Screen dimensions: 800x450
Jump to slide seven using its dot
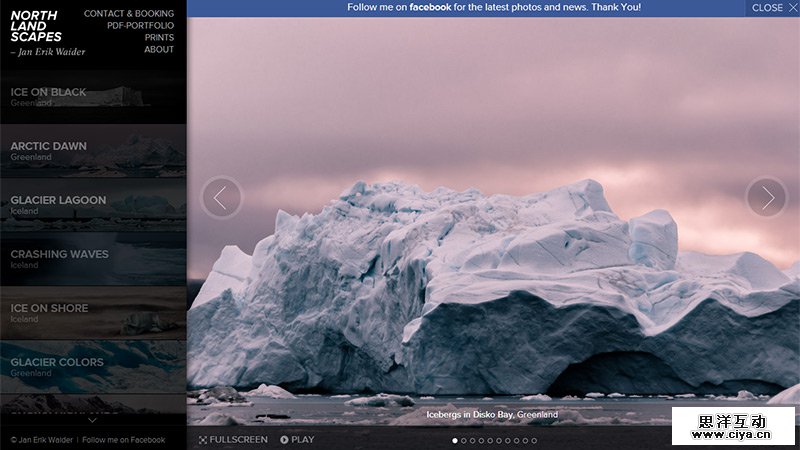507,441
